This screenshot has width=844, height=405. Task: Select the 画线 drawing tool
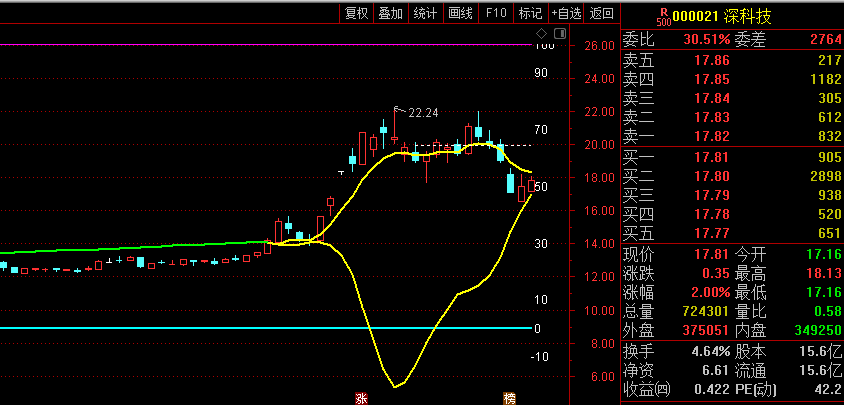tap(460, 13)
